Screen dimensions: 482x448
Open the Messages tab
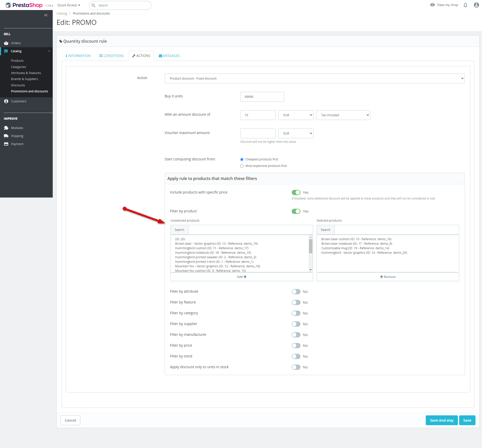coord(169,56)
